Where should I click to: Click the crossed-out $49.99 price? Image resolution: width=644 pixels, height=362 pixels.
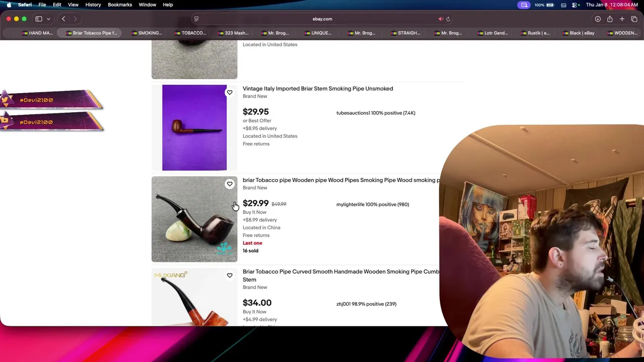click(x=279, y=204)
